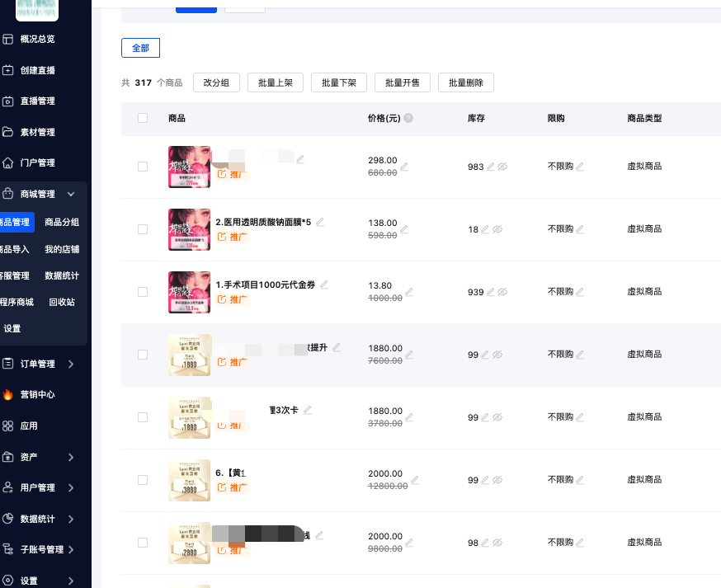
Task: Click the 商品类型 column header
Action: 644,118
